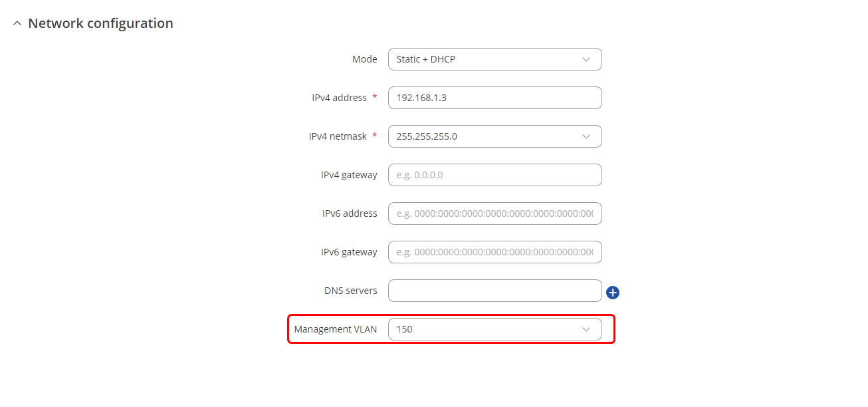Image resolution: width=868 pixels, height=407 pixels.
Task: Click the DNS servers input box
Action: (x=494, y=291)
